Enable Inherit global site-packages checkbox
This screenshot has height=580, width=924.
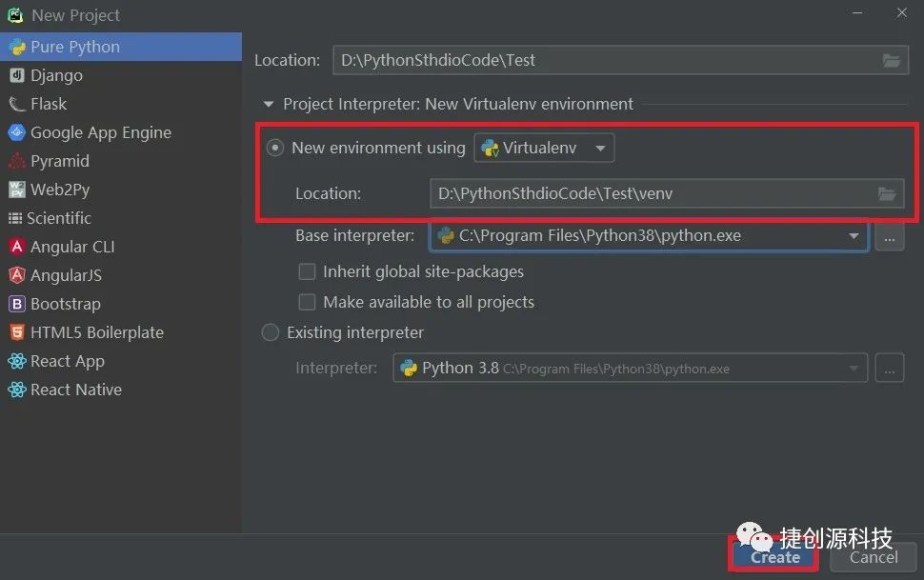coord(307,271)
